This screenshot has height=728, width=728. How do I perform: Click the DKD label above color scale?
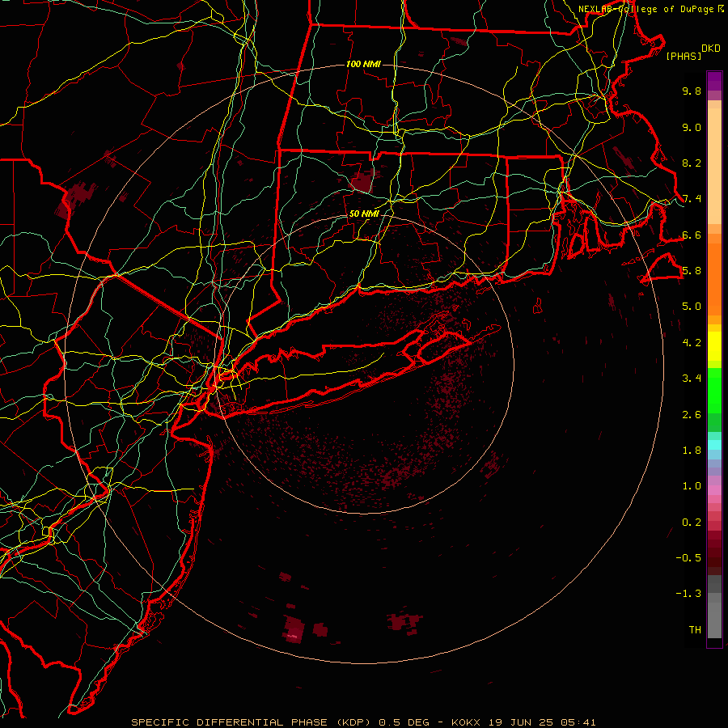(711, 49)
